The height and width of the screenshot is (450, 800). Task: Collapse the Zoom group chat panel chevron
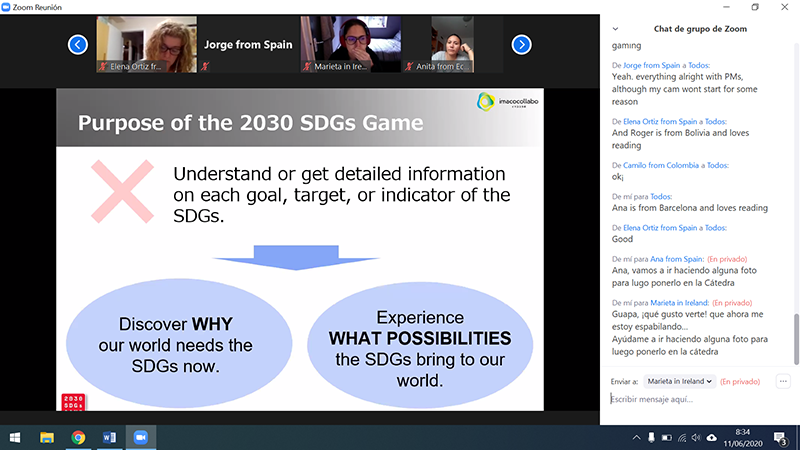click(615, 29)
